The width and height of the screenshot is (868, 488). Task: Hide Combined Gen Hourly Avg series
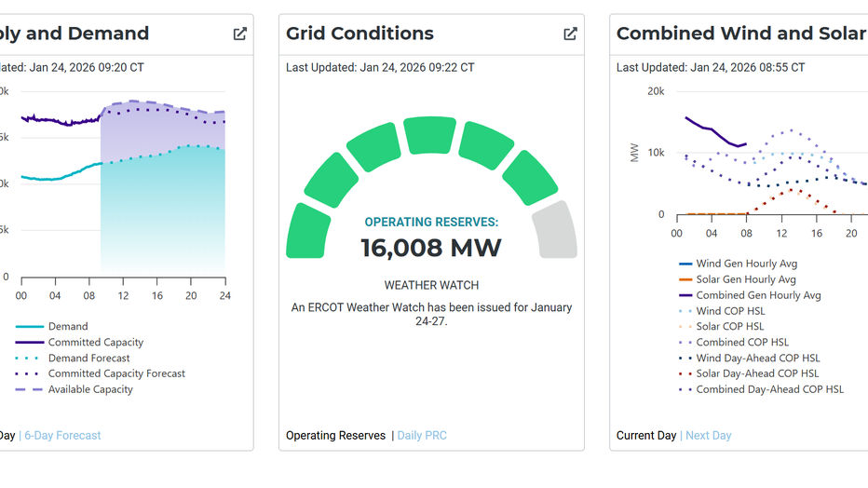tap(758, 295)
